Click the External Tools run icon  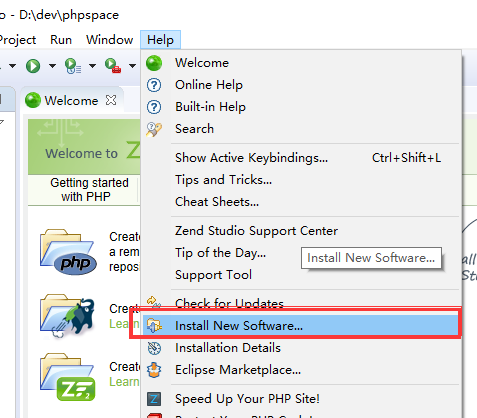[113, 65]
